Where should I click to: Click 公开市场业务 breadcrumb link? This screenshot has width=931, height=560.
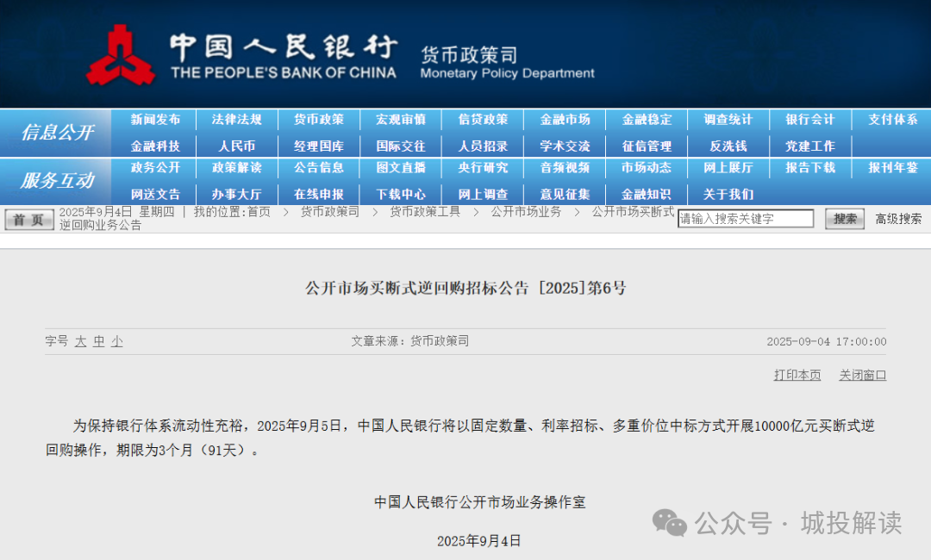pos(526,211)
